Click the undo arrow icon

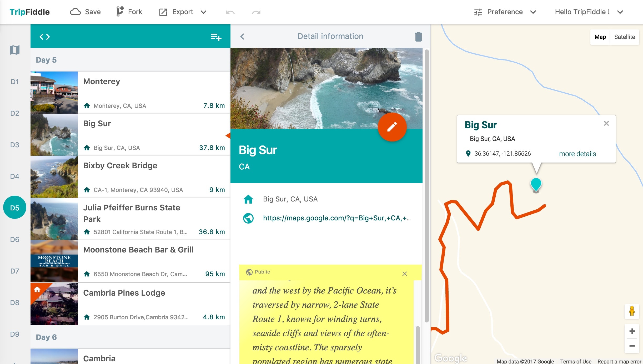click(x=230, y=12)
